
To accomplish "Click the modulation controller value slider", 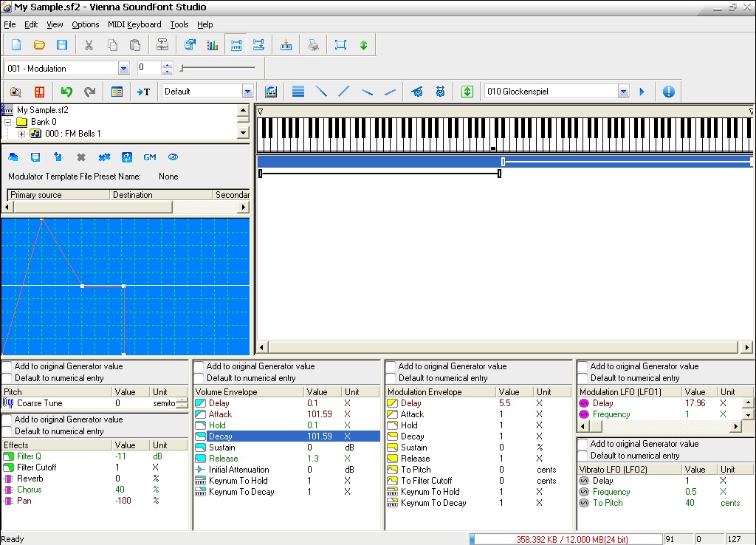I will 219,68.
